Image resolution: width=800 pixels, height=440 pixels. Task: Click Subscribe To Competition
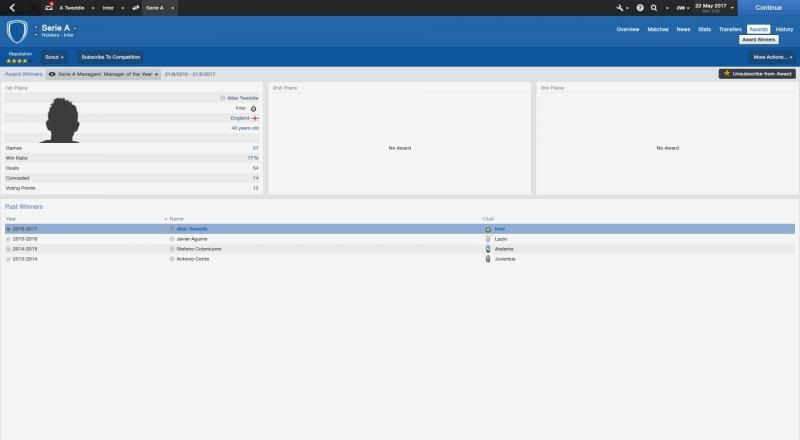pyautogui.click(x=111, y=57)
